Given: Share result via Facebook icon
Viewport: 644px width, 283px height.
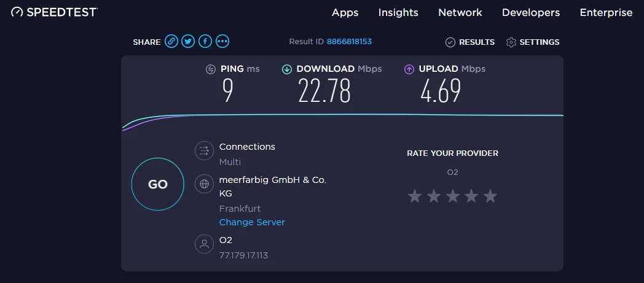Looking at the screenshot, I should coord(205,42).
